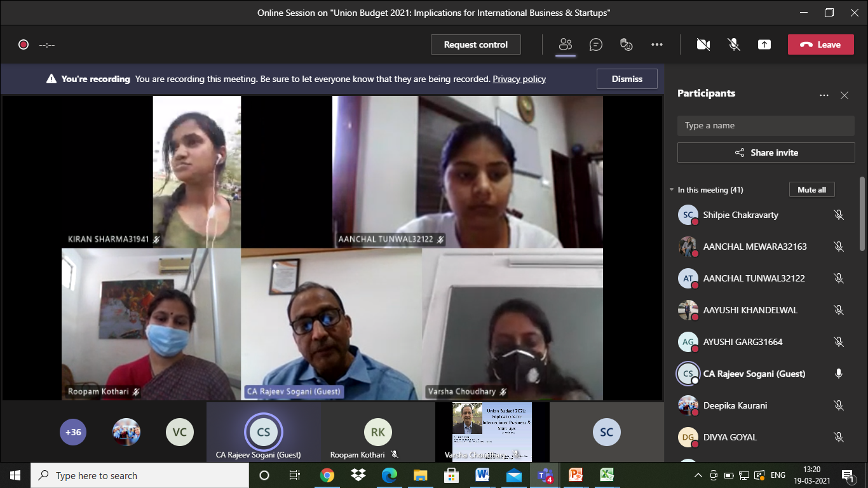
Task: Open the more actions ellipsis in meeting toolbar
Action: coord(657,44)
